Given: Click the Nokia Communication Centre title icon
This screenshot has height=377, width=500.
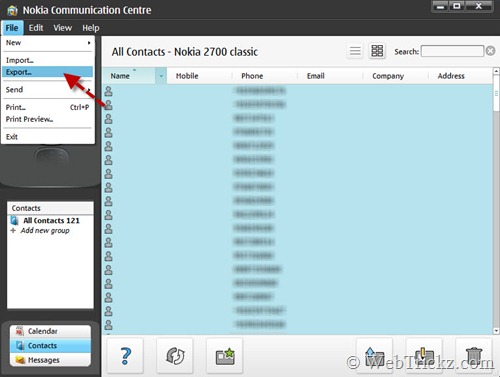Looking at the screenshot, I should click(12, 10).
